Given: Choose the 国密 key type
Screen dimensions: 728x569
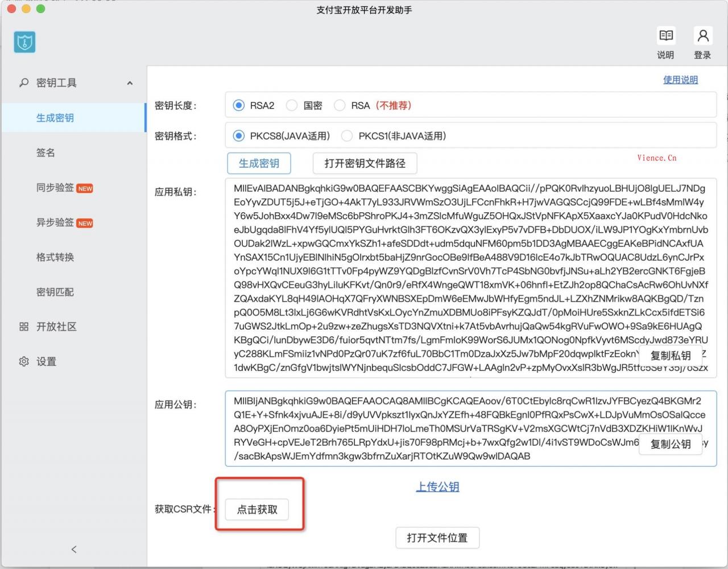Looking at the screenshot, I should pyautogui.click(x=291, y=105).
